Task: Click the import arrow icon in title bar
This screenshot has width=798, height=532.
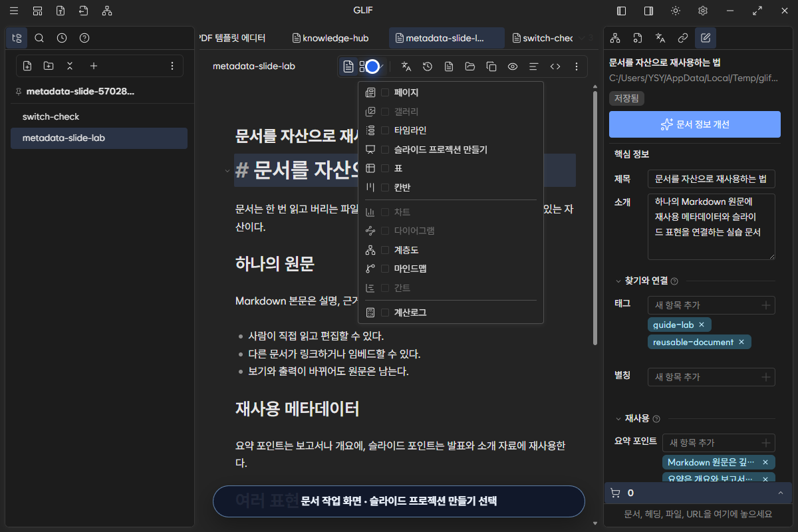Action: click(x=83, y=11)
